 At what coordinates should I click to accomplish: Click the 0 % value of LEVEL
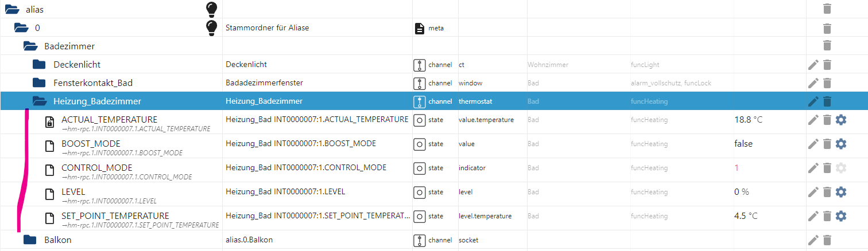742,192
